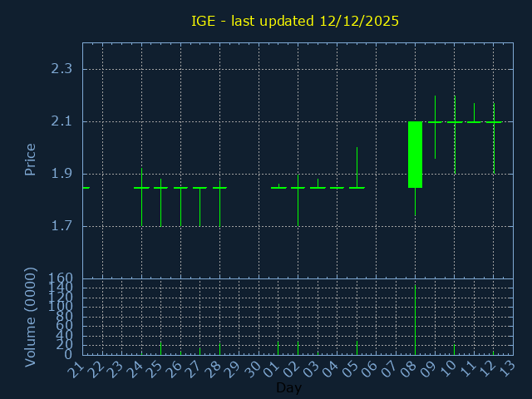This screenshot has width=532, height=399.
Task: Click the day 28 candlestick
Action: [x=219, y=188]
